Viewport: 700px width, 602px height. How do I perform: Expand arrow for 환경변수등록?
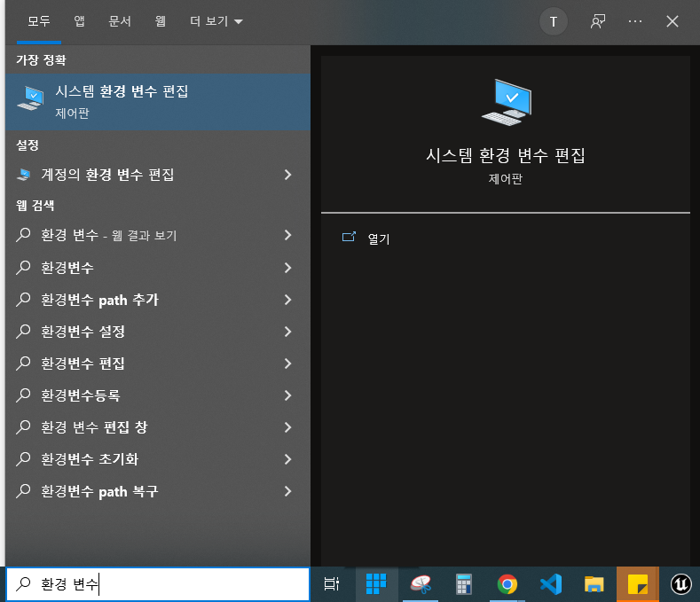tap(288, 395)
